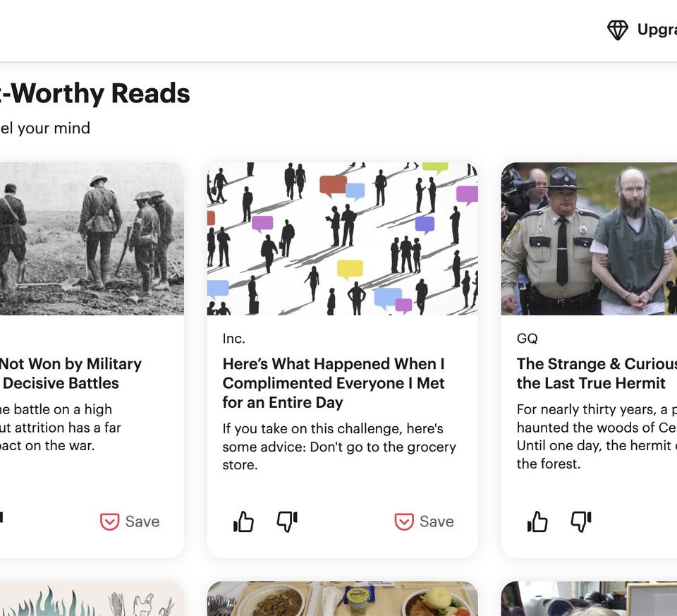This screenshot has height=616, width=677.
Task: Open headline about complimenting everyone for a day
Action: pos(334,383)
